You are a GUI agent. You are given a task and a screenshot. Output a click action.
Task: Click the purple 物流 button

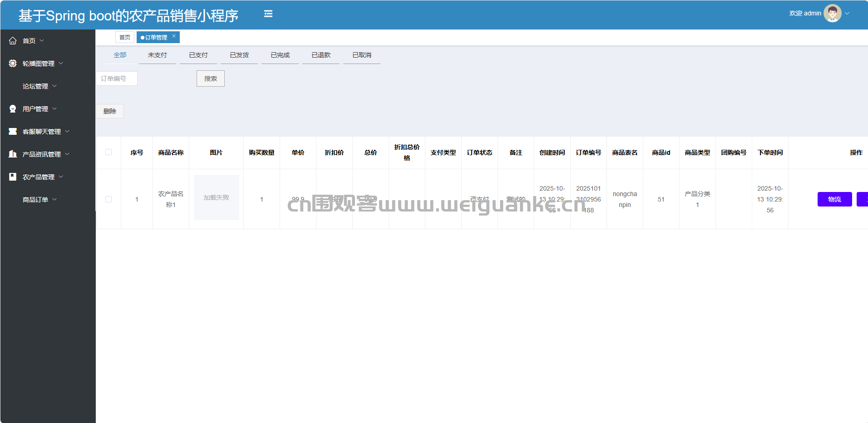pos(834,199)
